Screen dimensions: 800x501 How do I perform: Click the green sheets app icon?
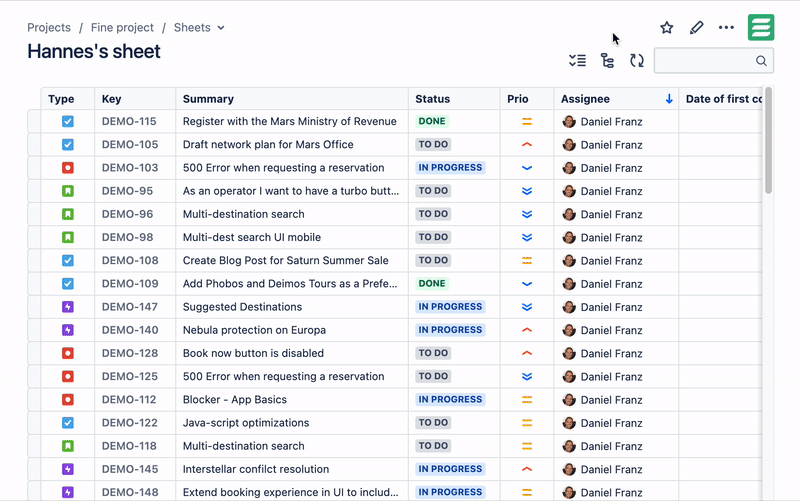pos(761,27)
